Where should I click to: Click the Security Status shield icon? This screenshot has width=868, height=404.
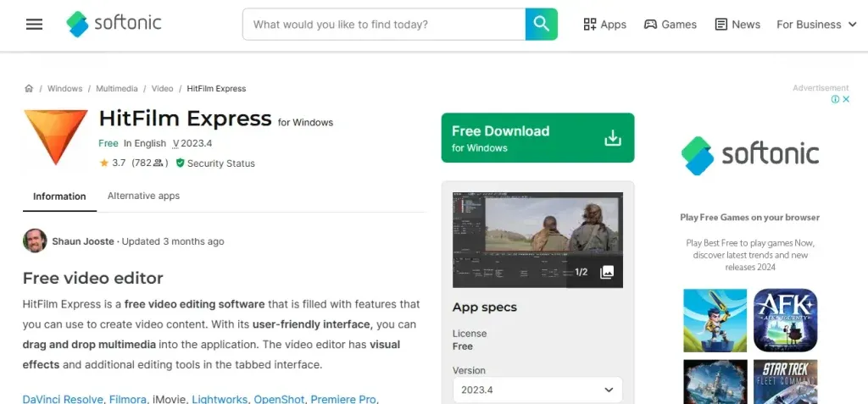tap(180, 163)
